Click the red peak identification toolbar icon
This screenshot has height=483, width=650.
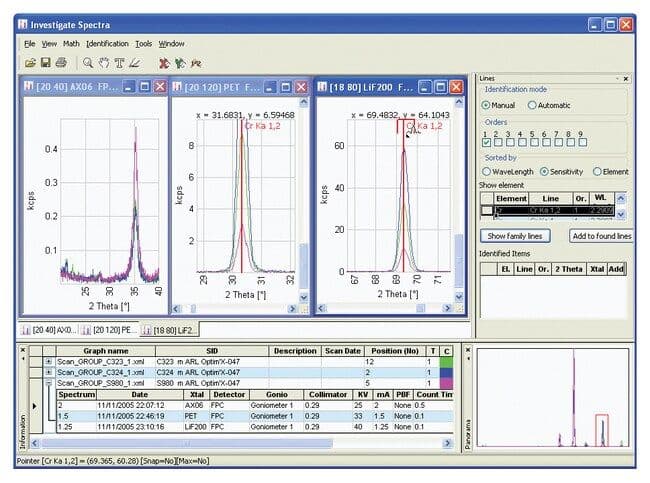pos(165,63)
